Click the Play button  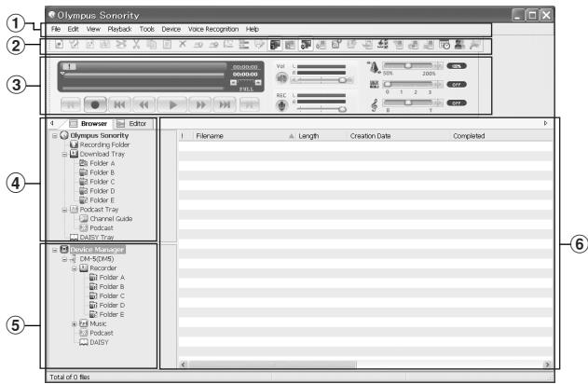[172, 104]
